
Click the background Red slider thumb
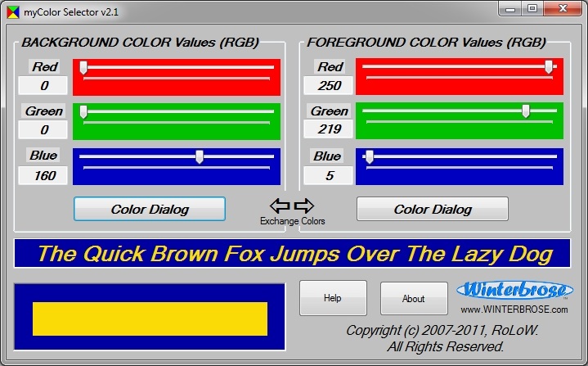(x=83, y=68)
